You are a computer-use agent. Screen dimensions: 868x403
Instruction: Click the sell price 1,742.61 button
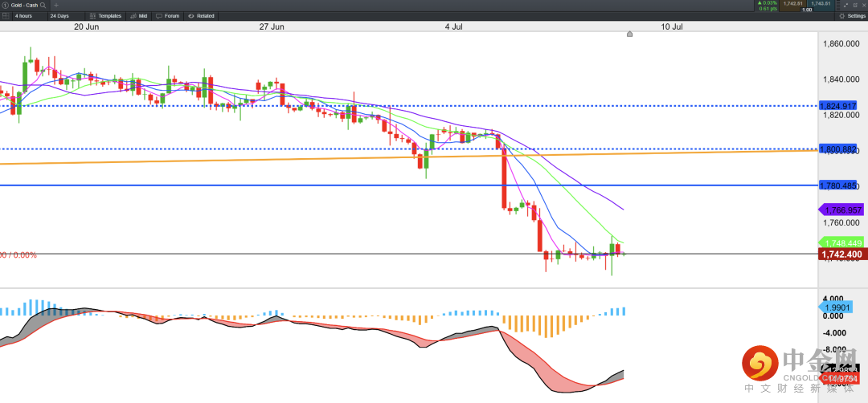(792, 6)
